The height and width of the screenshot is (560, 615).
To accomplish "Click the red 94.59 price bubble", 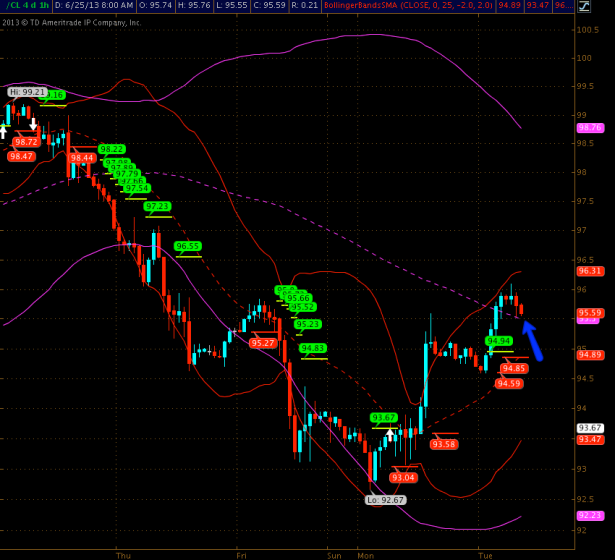I will click(509, 384).
